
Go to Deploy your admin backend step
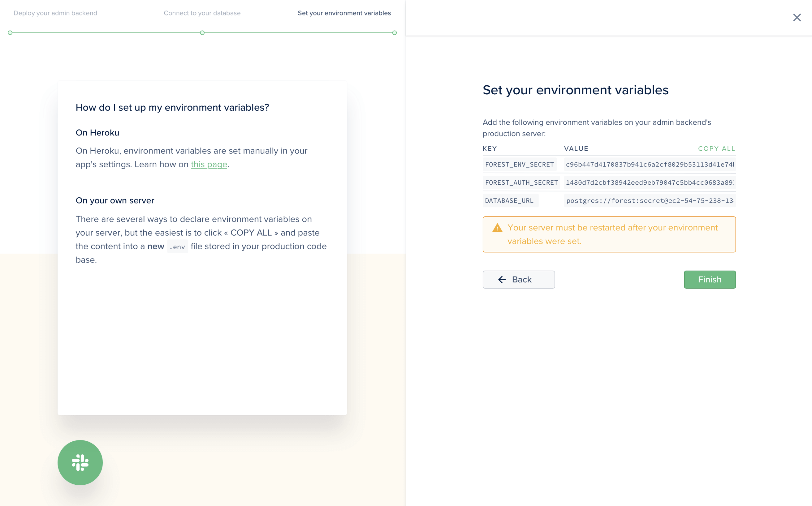pos(55,13)
